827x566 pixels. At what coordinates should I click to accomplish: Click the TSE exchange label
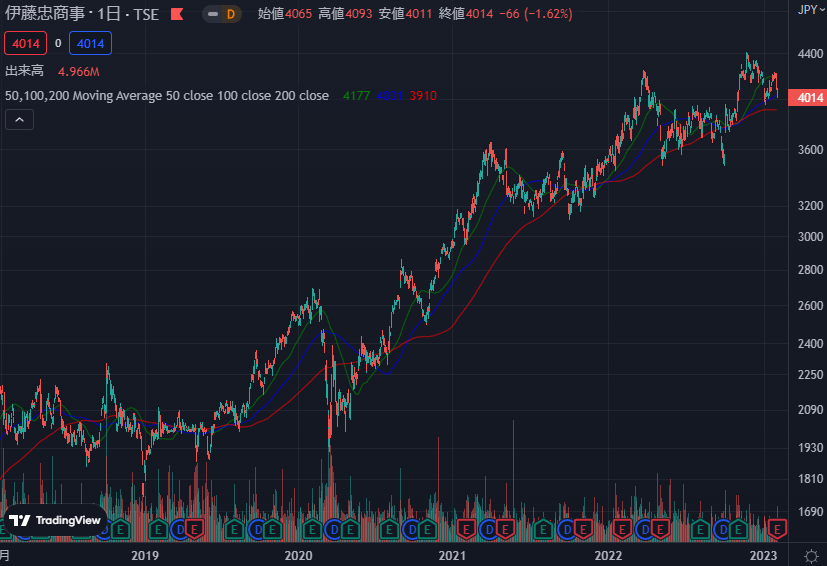point(146,14)
